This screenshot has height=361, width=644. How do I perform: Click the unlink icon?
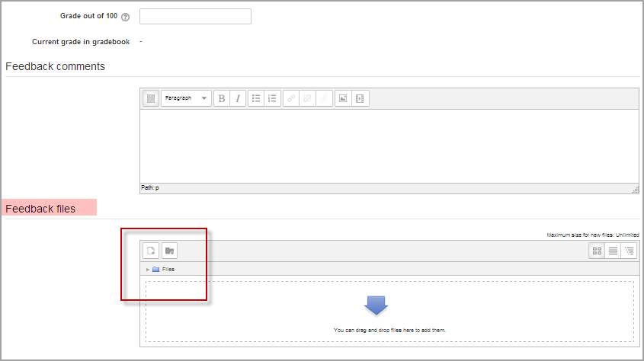tap(307, 98)
